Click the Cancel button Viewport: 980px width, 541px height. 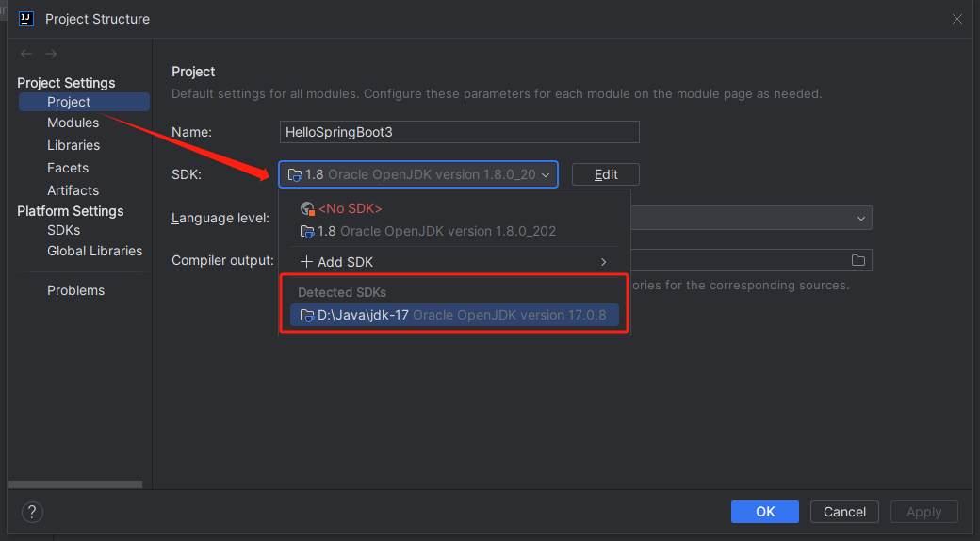[844, 512]
